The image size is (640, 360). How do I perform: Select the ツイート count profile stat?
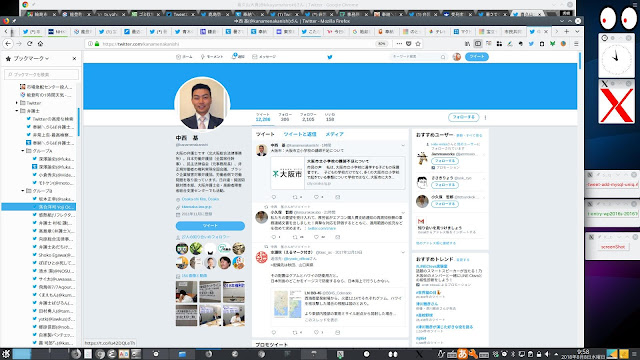click(x=263, y=117)
